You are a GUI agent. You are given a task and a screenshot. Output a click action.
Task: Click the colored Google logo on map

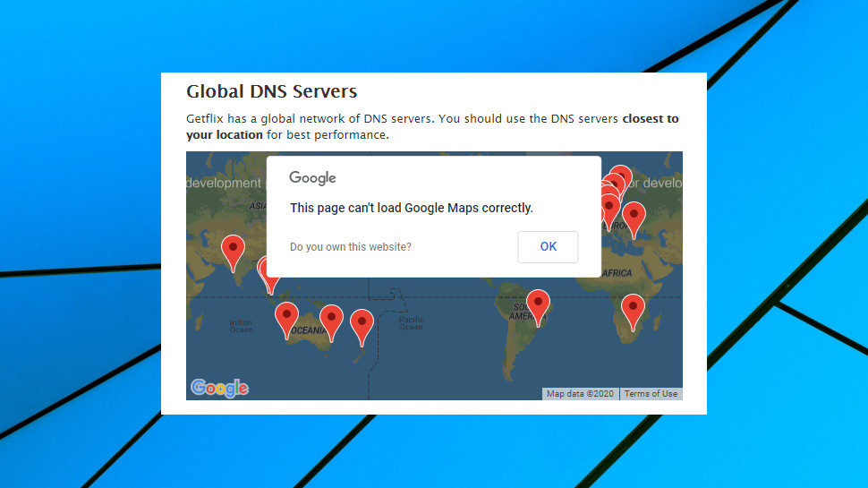pos(219,388)
